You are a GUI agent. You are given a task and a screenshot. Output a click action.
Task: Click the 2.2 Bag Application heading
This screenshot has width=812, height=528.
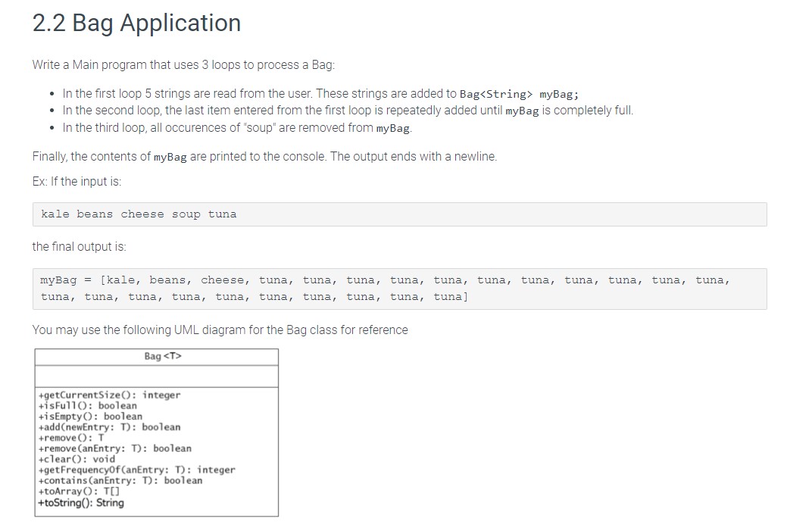tap(135, 23)
